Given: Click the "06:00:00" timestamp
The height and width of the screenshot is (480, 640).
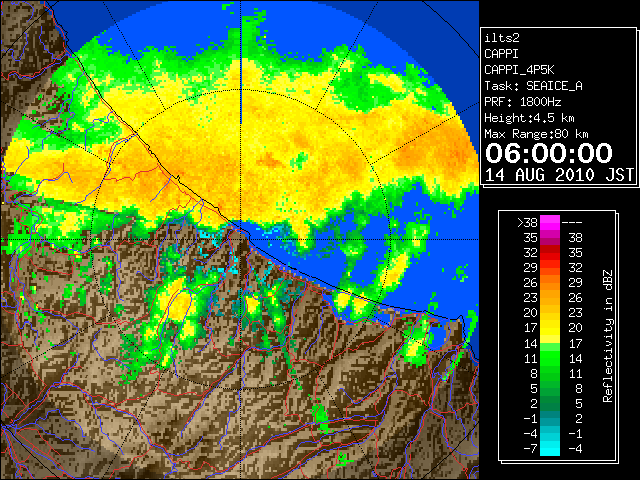Looking at the screenshot, I should click(549, 153).
